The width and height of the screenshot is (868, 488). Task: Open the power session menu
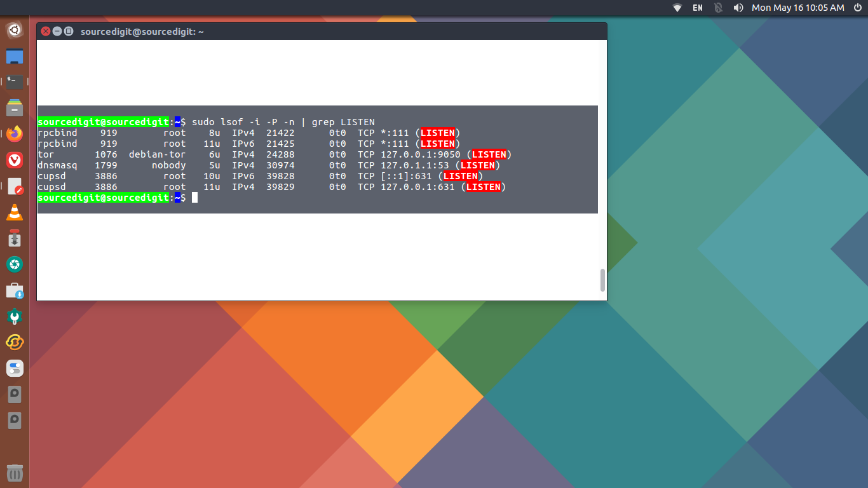point(857,8)
